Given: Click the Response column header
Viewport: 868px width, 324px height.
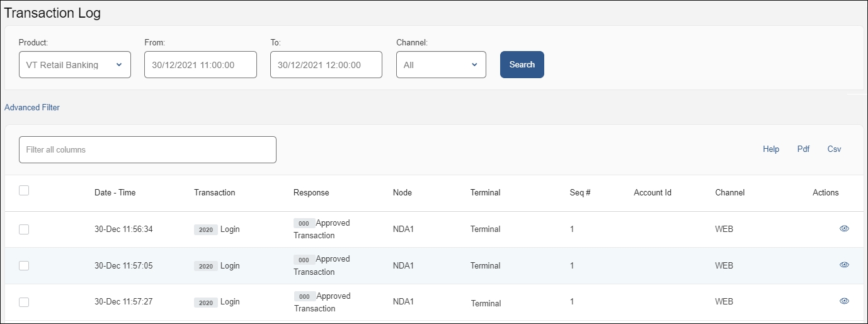Looking at the screenshot, I should (x=311, y=193).
